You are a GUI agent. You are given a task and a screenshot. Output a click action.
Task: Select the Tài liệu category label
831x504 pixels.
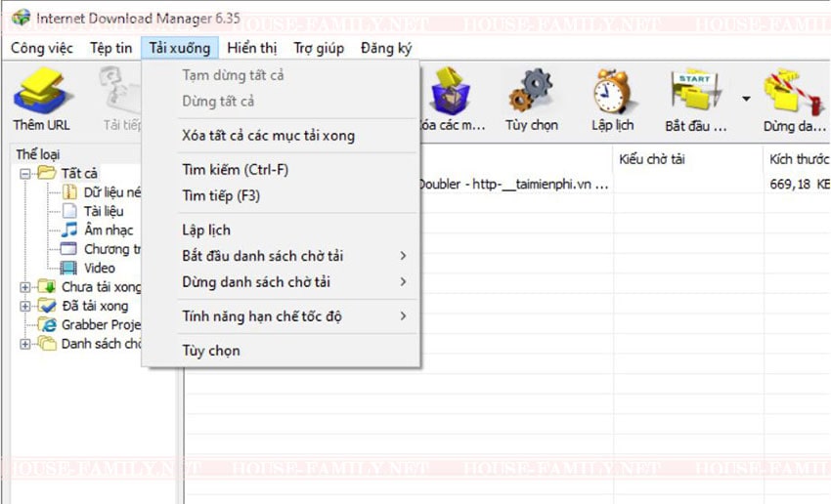(104, 211)
